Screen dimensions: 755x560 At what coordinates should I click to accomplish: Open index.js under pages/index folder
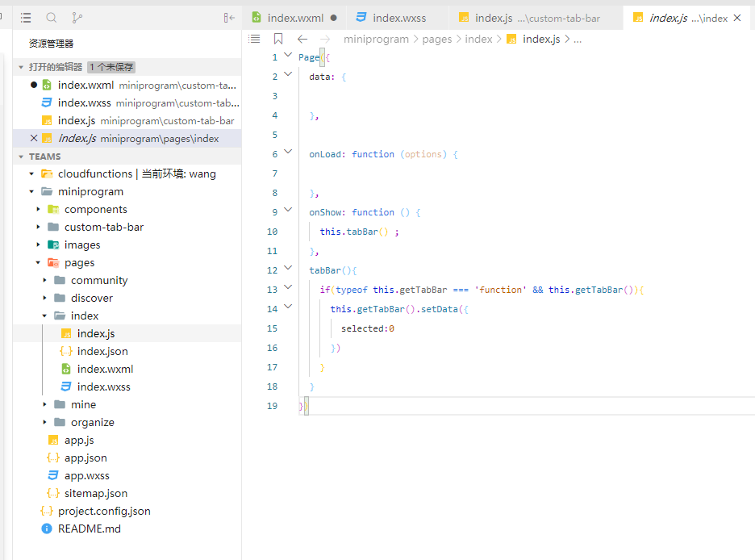pos(127,333)
